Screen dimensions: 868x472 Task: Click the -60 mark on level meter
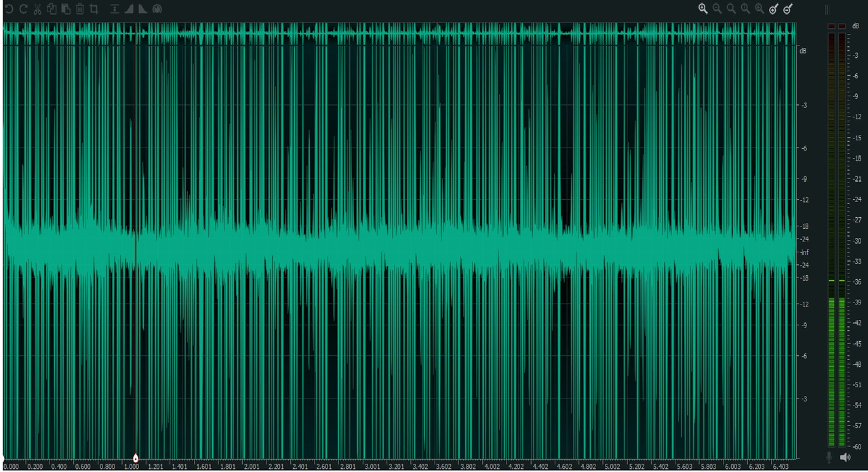[857, 446]
